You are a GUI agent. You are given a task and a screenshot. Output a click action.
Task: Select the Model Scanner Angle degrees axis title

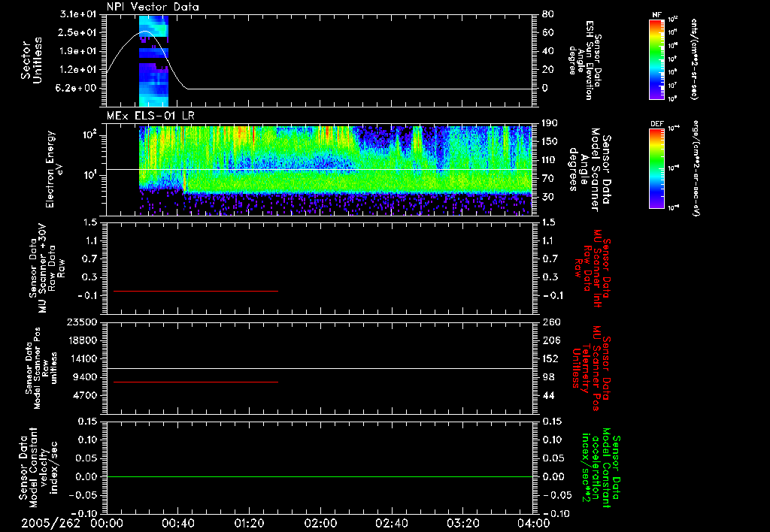click(590, 169)
